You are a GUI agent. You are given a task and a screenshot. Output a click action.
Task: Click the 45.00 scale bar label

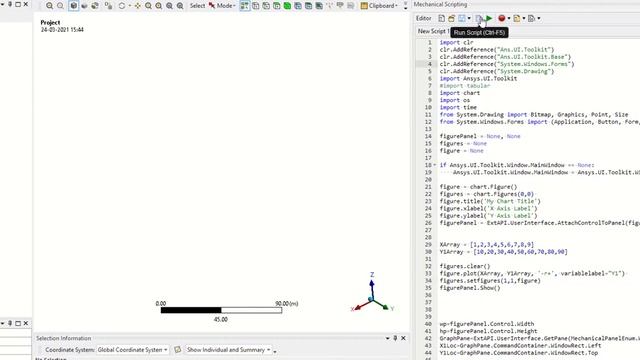220,320
